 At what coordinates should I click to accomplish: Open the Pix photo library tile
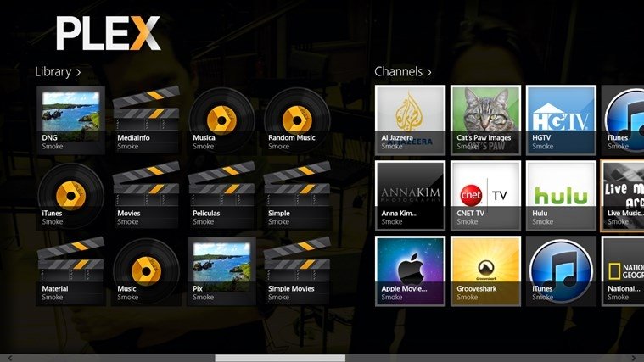(x=221, y=271)
